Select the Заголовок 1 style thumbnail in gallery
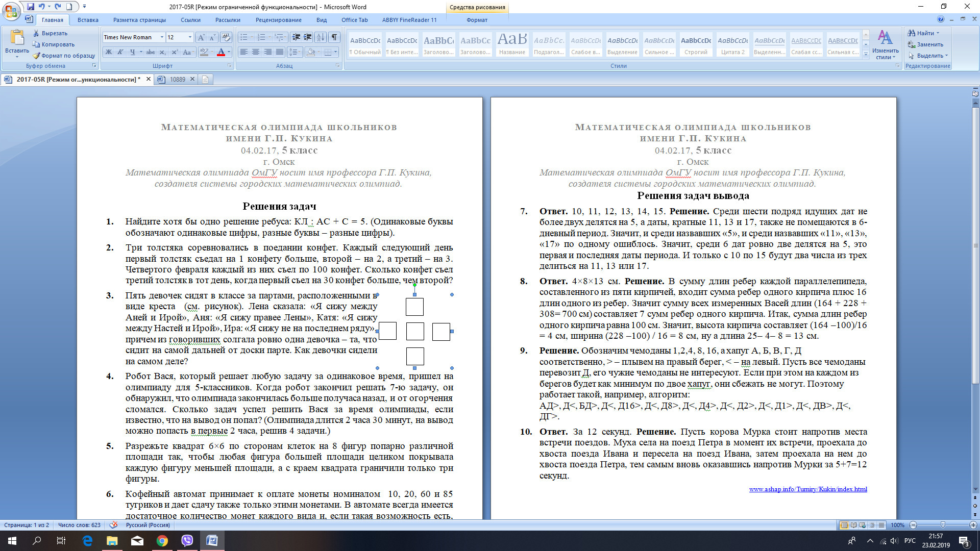This screenshot has width=980, height=551. click(438, 44)
